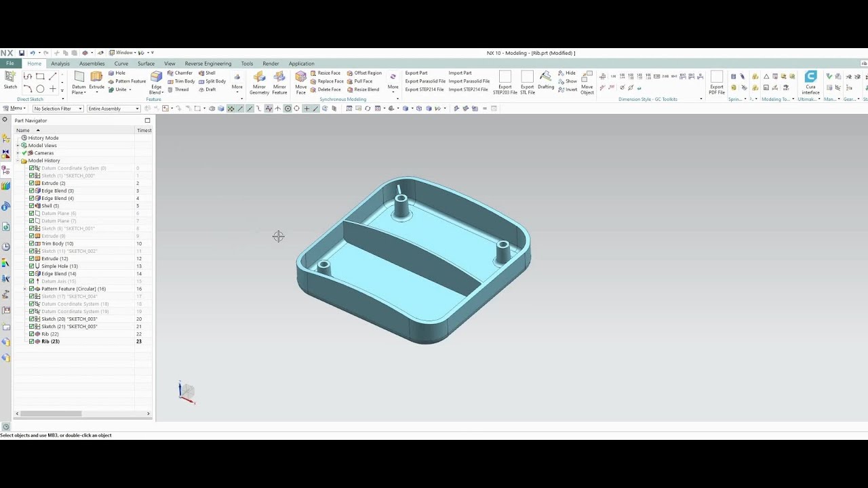Open the File menu
This screenshot has width=868, height=488.
point(10,64)
